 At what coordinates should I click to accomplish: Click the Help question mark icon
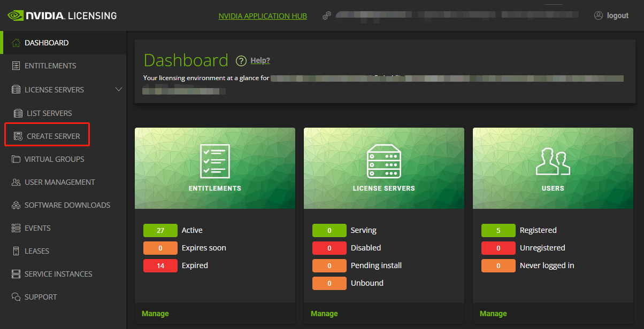[241, 60]
